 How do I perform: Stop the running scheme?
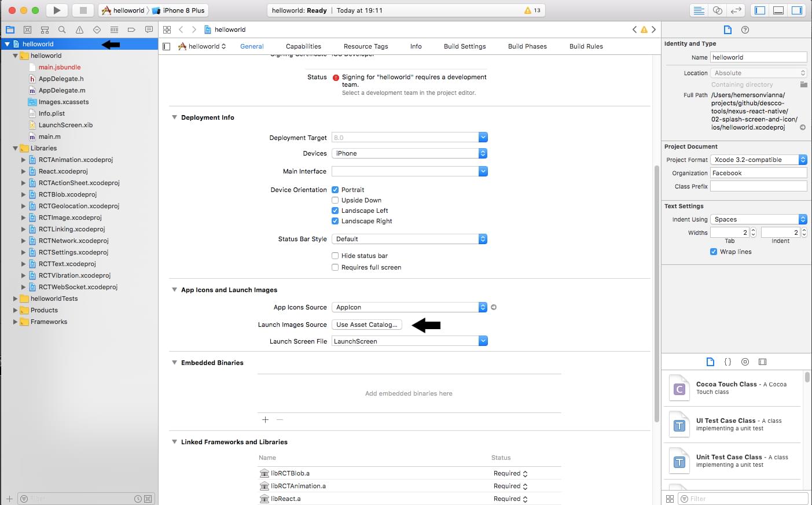(83, 10)
